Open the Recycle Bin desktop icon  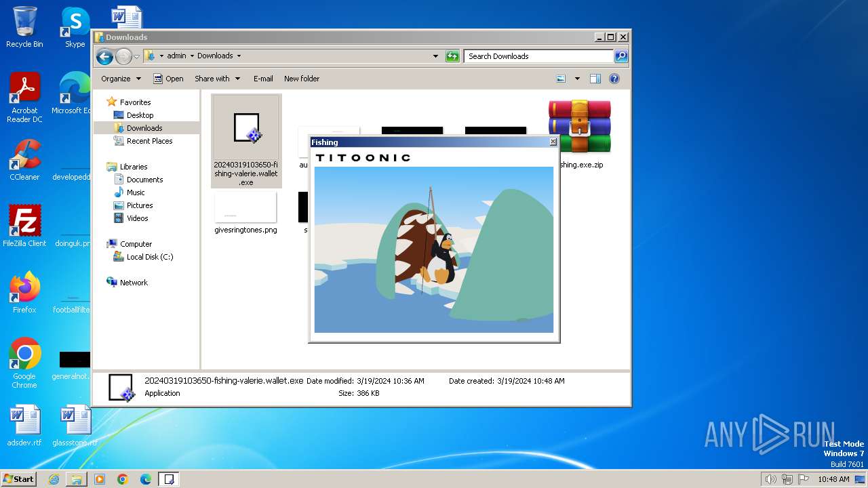(24, 27)
